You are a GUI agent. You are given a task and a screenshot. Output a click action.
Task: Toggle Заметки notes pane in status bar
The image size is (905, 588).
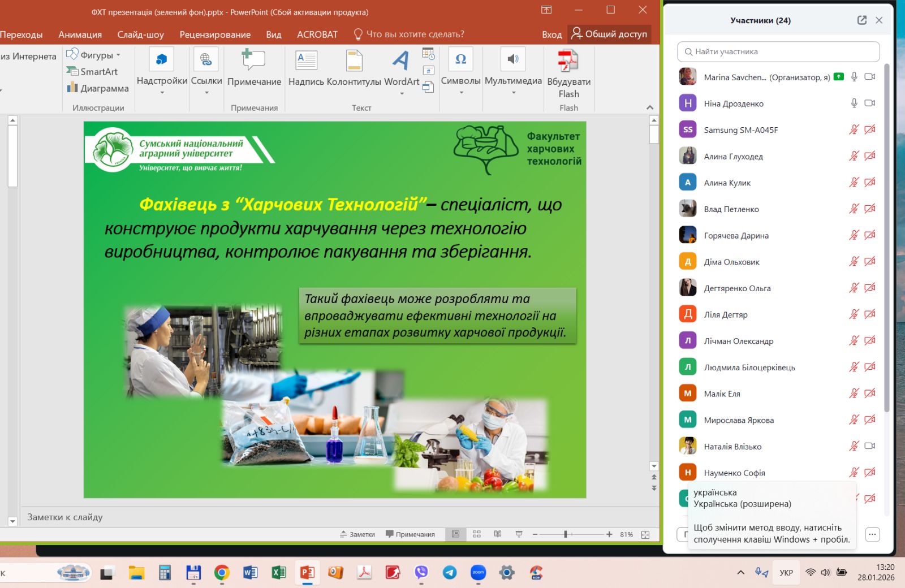357,534
